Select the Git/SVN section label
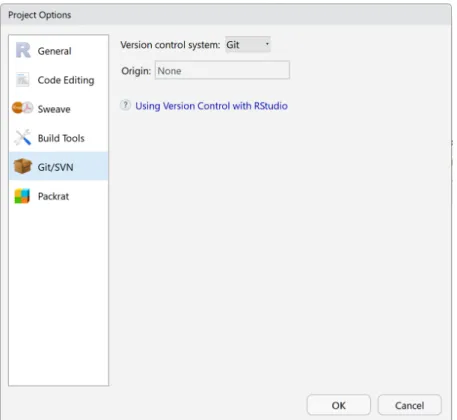457x420 pixels. pos(55,167)
